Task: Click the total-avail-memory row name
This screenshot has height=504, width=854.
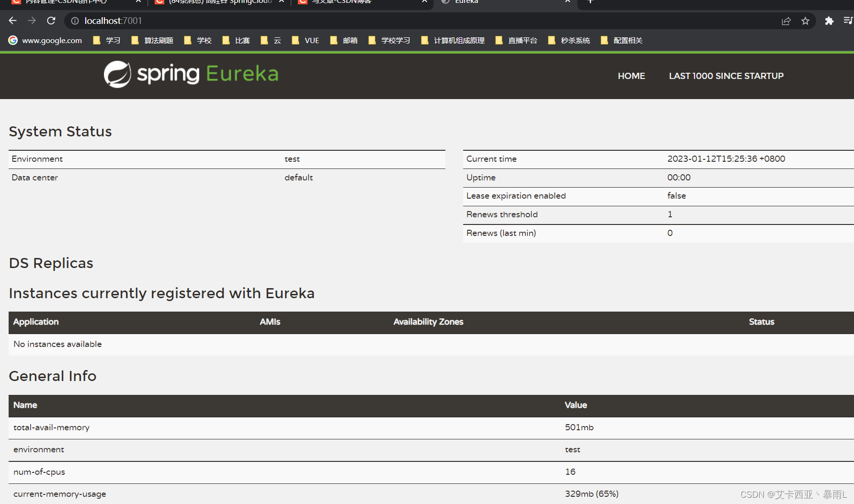Action: [x=51, y=427]
